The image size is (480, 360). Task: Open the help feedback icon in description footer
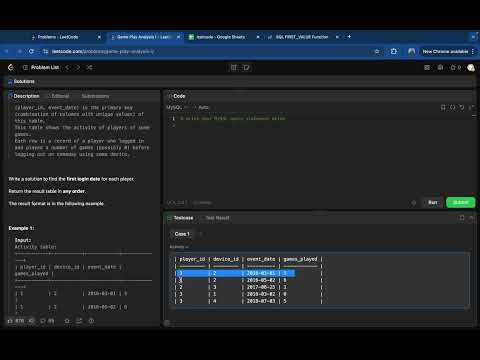(x=91, y=321)
